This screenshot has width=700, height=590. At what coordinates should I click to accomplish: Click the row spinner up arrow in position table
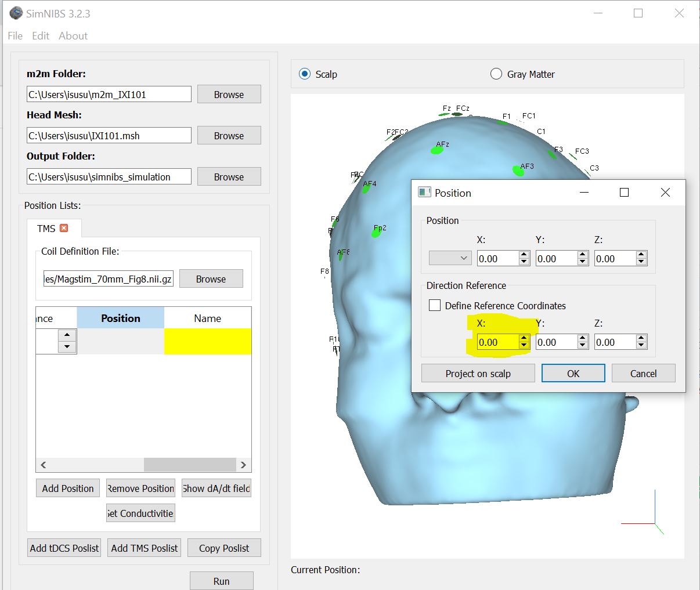point(67,335)
